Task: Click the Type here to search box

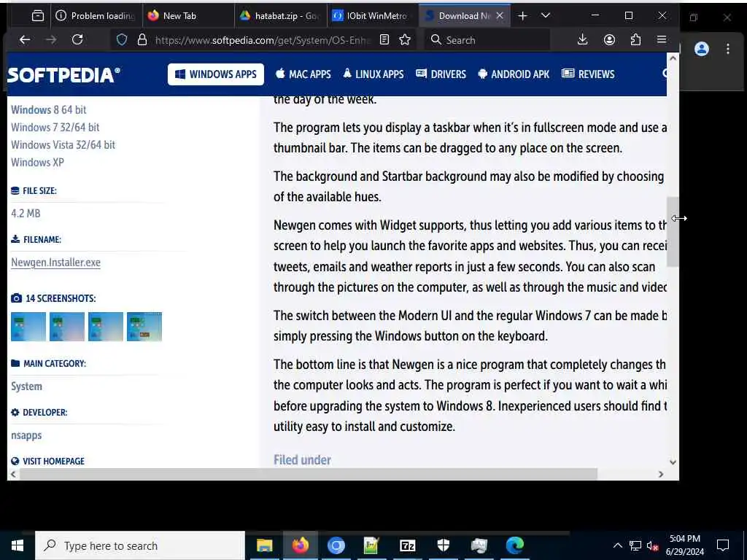Action: pos(140,545)
